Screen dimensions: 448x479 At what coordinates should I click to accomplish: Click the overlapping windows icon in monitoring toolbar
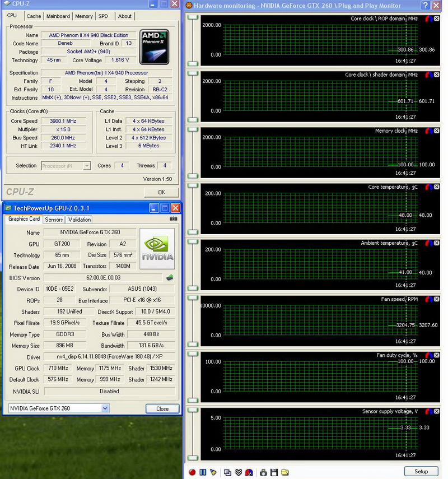[x=227, y=472]
